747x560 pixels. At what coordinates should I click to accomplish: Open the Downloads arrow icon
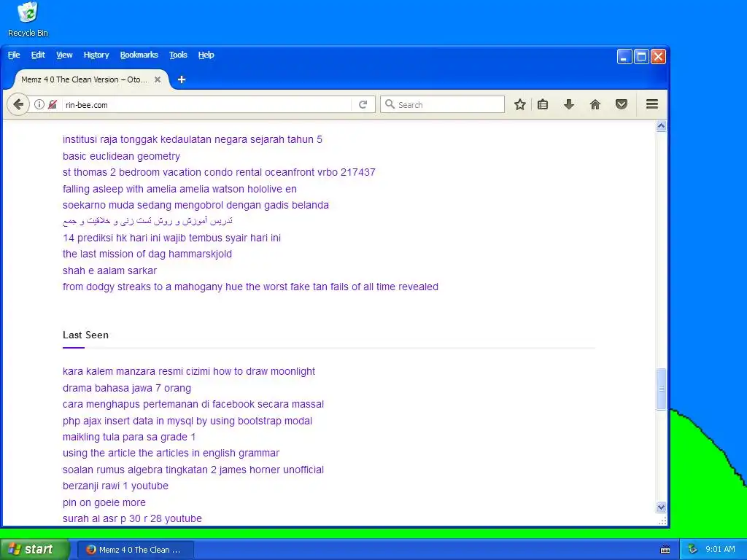pos(569,104)
